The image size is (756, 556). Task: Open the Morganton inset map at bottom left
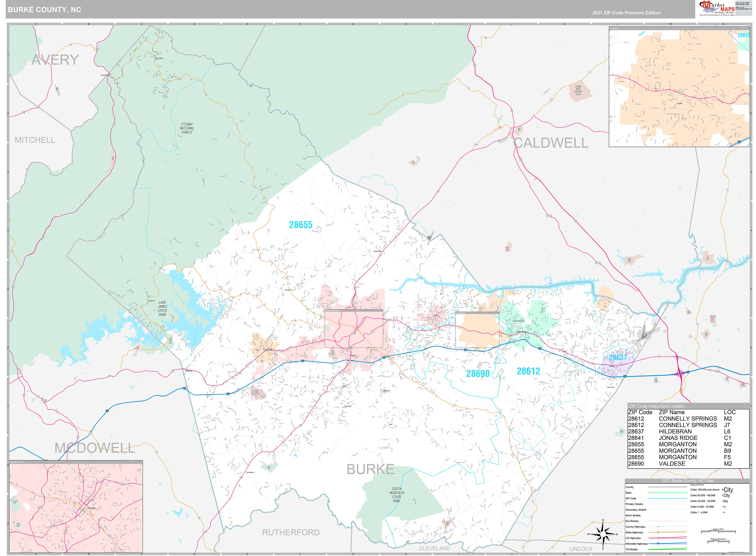(x=76, y=507)
